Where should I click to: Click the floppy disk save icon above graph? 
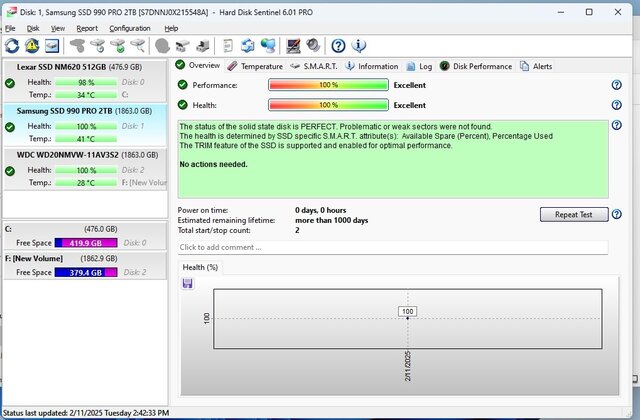[x=187, y=283]
